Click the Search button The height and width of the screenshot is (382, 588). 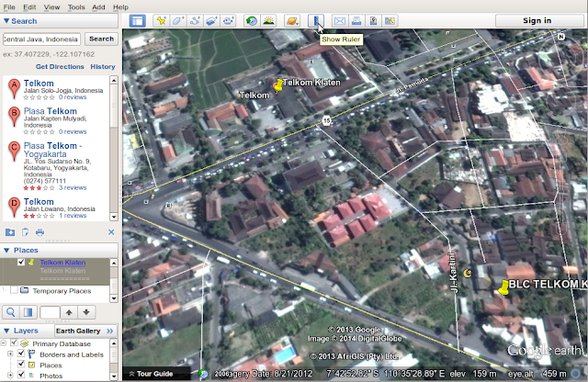click(x=101, y=39)
